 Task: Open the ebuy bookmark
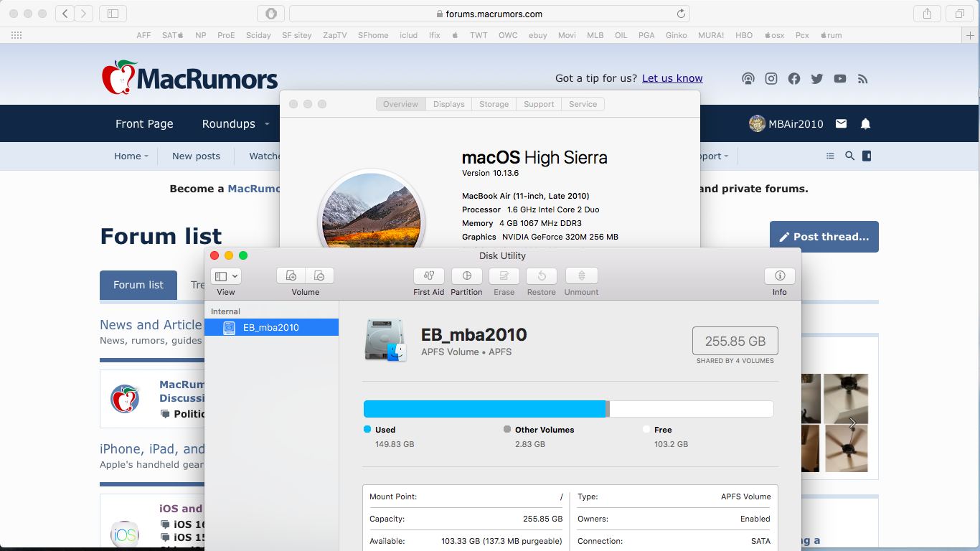(x=538, y=35)
